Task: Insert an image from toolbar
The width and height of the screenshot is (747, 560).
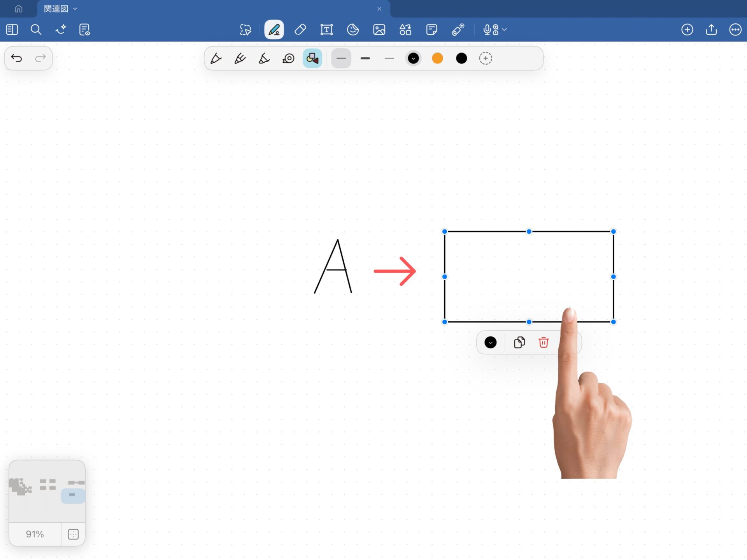Action: tap(379, 30)
